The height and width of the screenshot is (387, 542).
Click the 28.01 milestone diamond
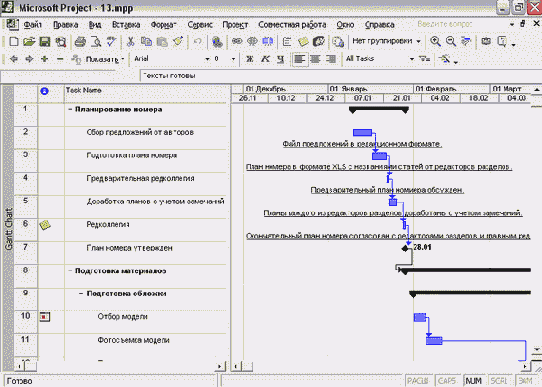pos(405,248)
